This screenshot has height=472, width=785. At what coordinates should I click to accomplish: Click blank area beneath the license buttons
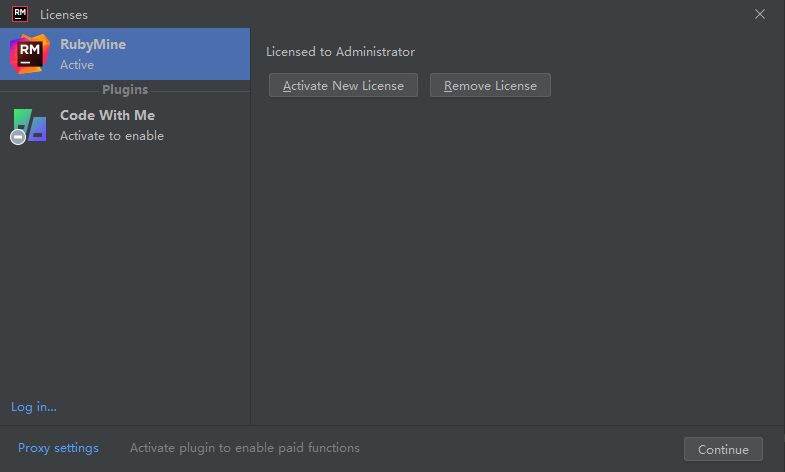coord(516,260)
